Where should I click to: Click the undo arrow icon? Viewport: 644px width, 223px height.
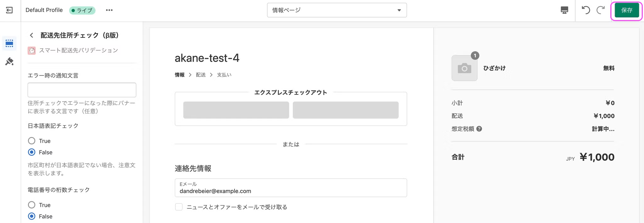click(586, 10)
